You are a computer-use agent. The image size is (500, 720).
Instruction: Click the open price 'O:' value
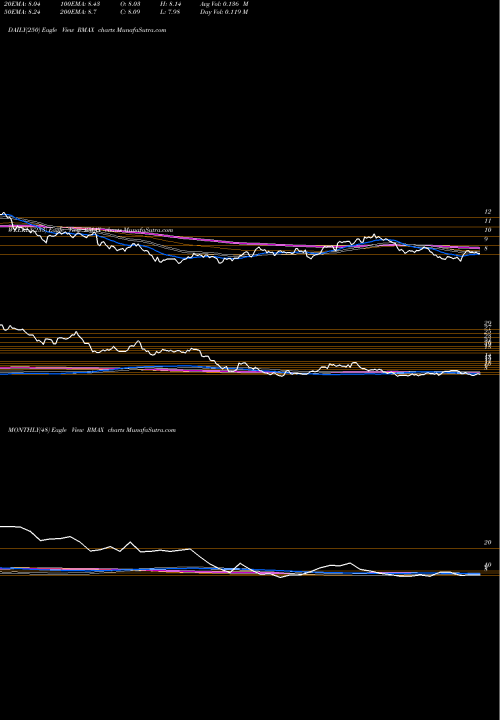130,4
